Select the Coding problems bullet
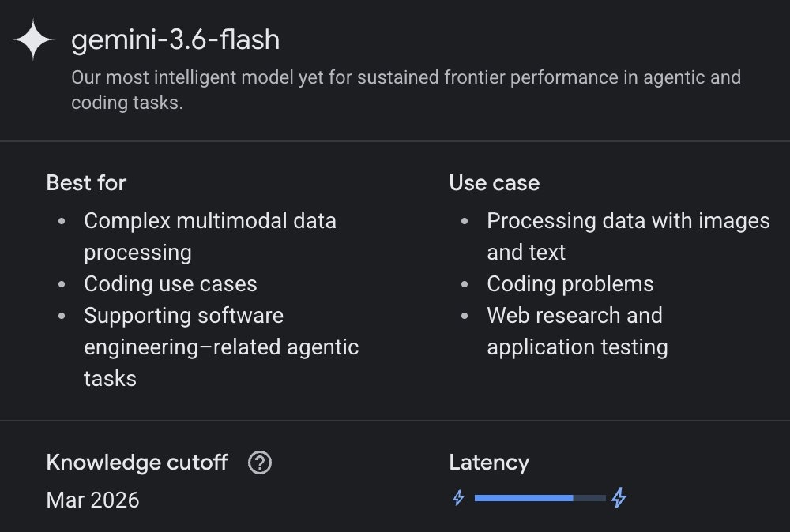The height and width of the screenshot is (532, 790). pos(570,284)
